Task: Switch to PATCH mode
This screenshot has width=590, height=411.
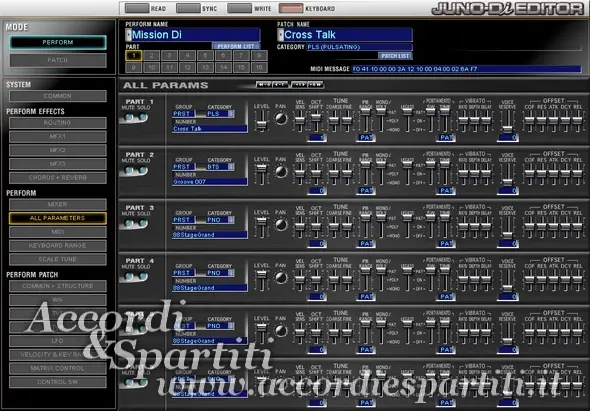Action: [58, 60]
